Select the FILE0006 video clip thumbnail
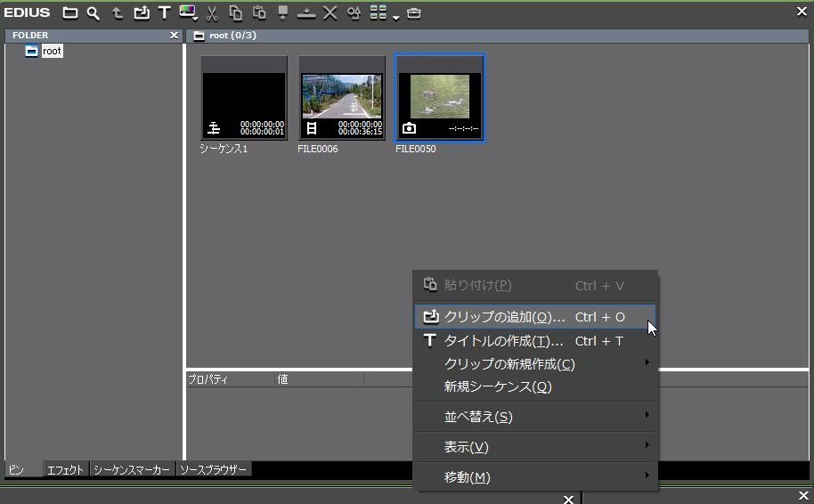 [342, 98]
